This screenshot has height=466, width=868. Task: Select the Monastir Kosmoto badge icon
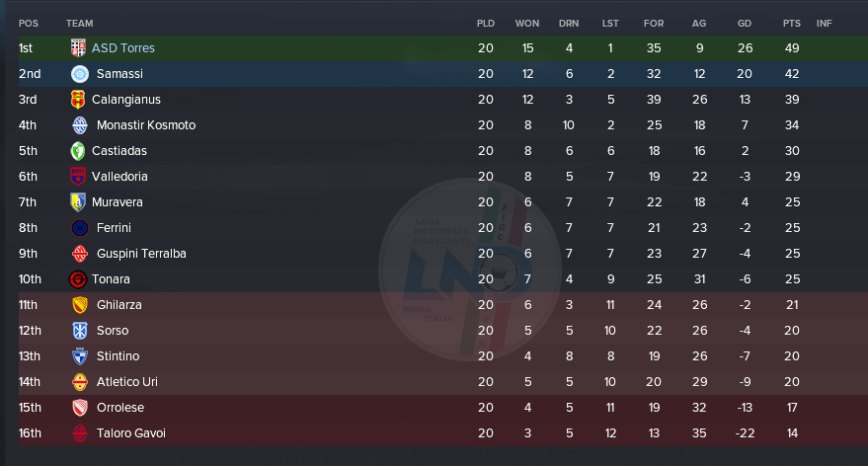coord(80,125)
